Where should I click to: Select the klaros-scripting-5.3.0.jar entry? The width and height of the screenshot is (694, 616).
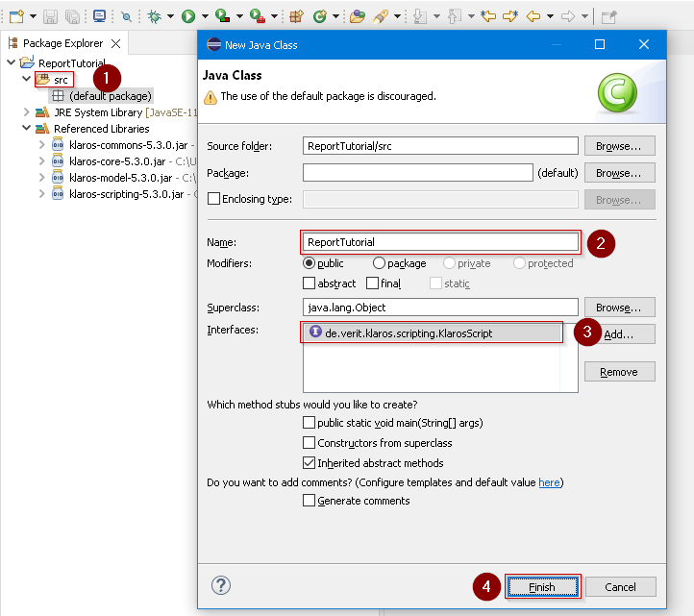point(126,194)
